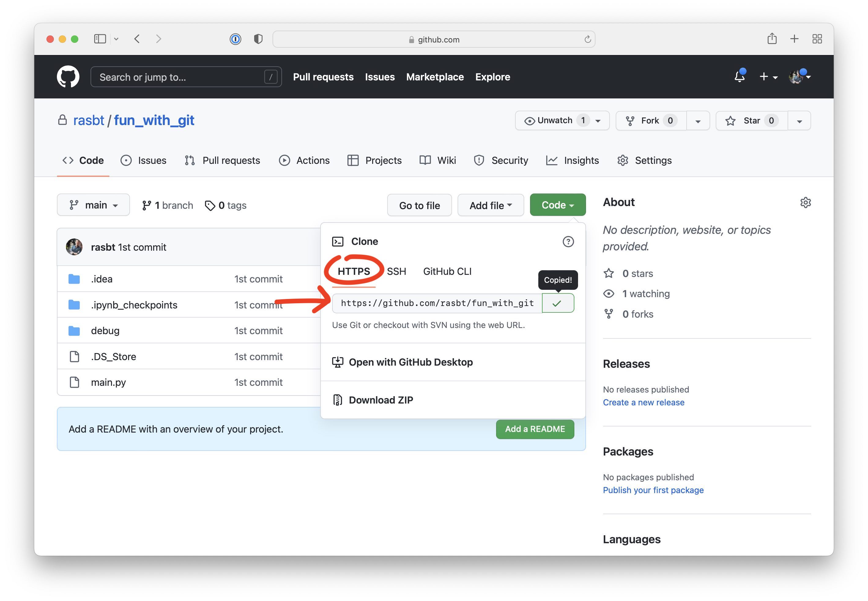This screenshot has height=601, width=868.
Task: Click the 1Password extension icon in Safari
Action: pos(236,39)
